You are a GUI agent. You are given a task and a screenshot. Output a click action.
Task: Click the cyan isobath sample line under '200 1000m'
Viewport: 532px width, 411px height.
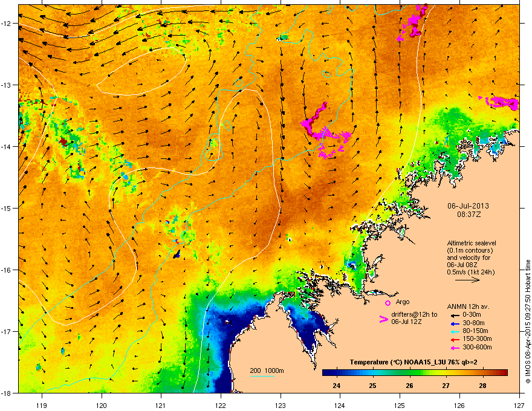tap(262, 376)
